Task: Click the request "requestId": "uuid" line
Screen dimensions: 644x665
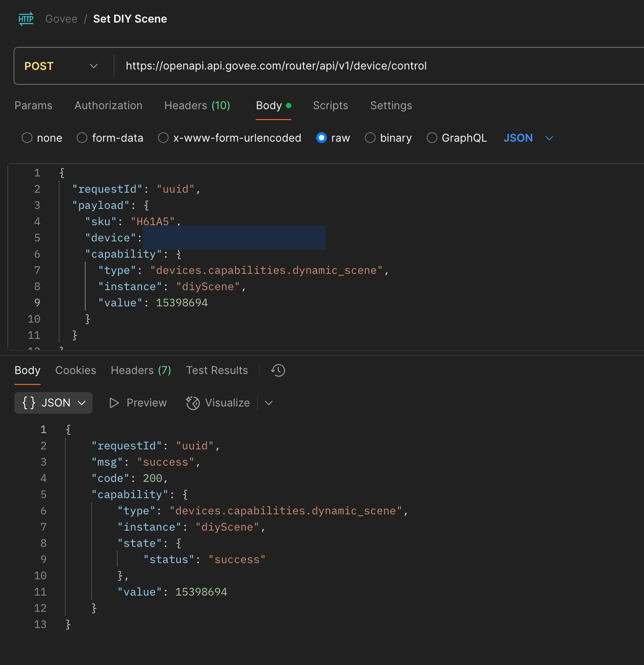Action: [x=136, y=189]
